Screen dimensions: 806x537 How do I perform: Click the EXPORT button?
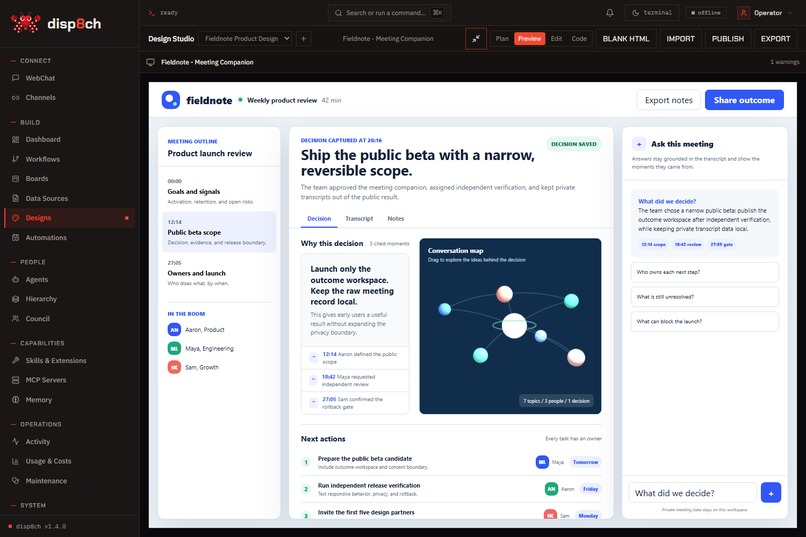click(x=775, y=39)
